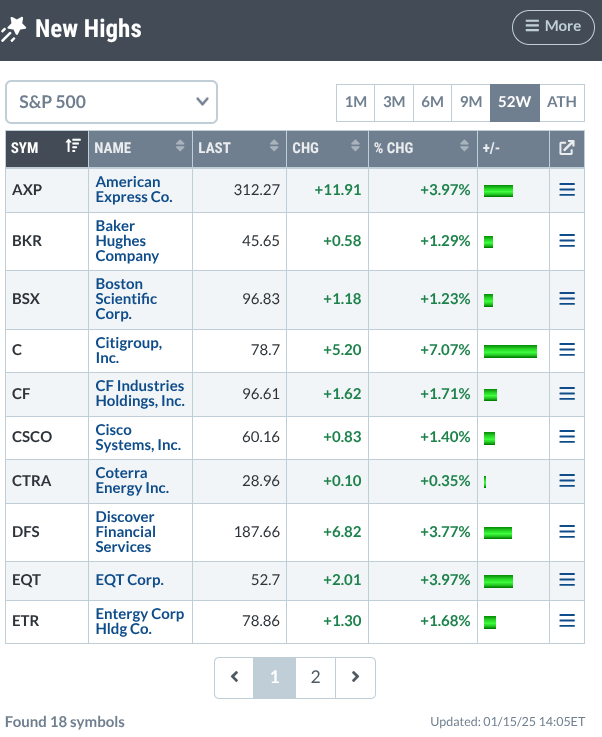Sort table by NAME column

(140, 149)
